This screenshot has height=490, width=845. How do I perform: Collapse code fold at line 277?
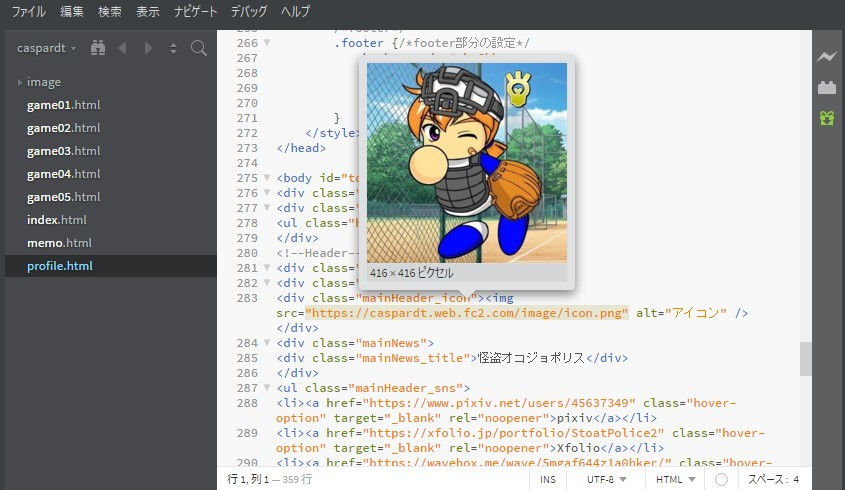pyautogui.click(x=267, y=208)
